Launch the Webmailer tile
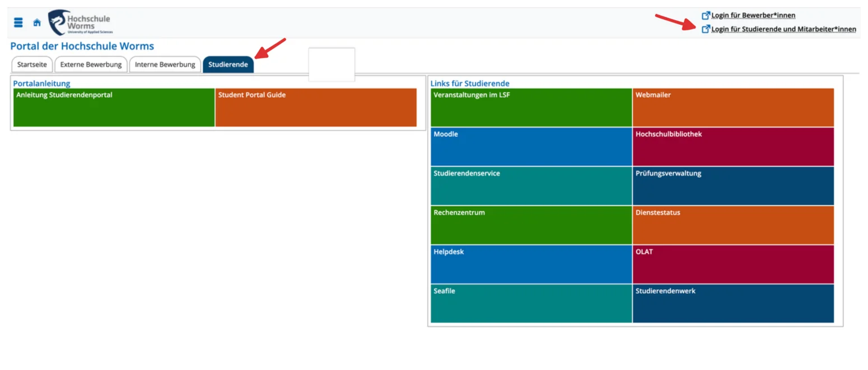The width and height of the screenshot is (868, 370). 732,107
